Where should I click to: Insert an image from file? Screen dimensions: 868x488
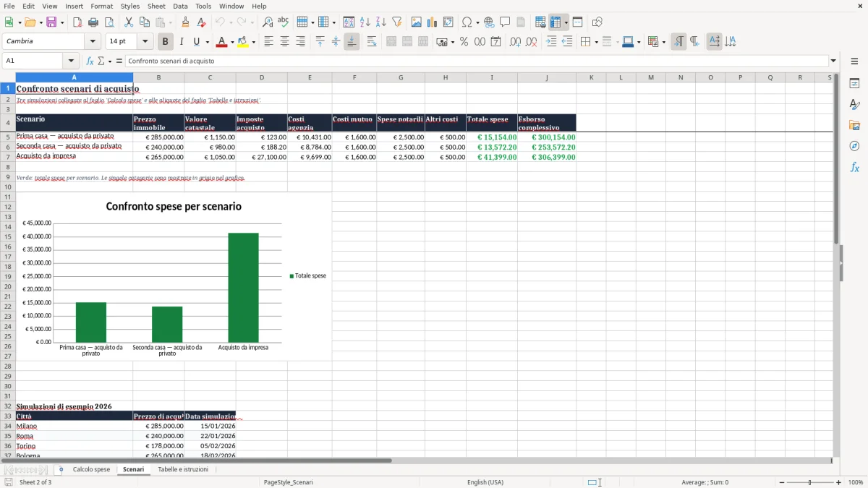pyautogui.click(x=416, y=22)
